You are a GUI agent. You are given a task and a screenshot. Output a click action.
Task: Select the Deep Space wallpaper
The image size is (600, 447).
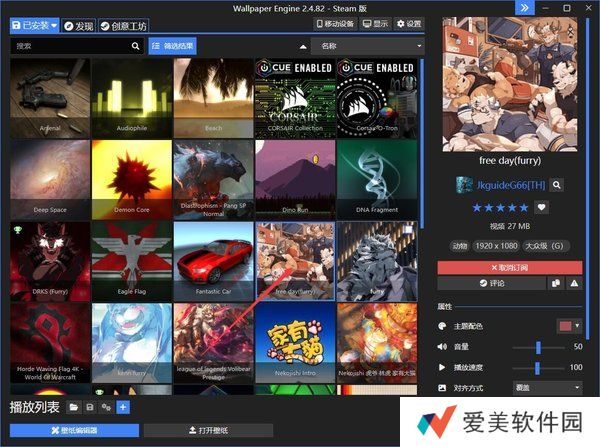[x=50, y=180]
